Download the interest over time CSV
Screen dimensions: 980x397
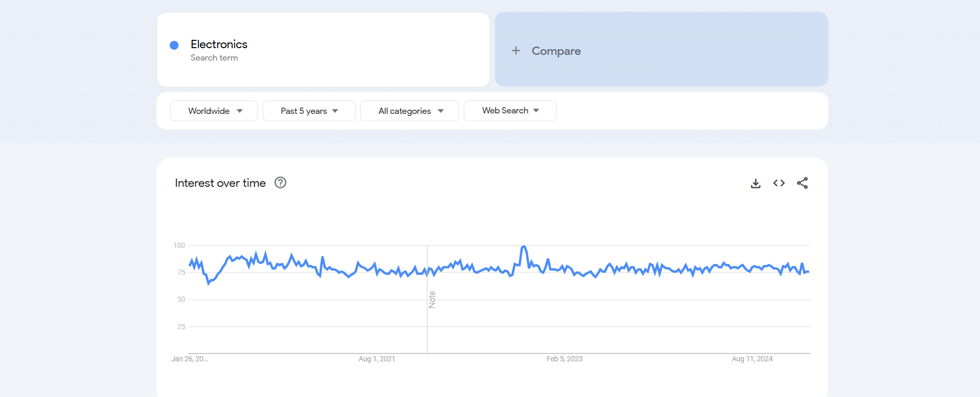tap(756, 183)
